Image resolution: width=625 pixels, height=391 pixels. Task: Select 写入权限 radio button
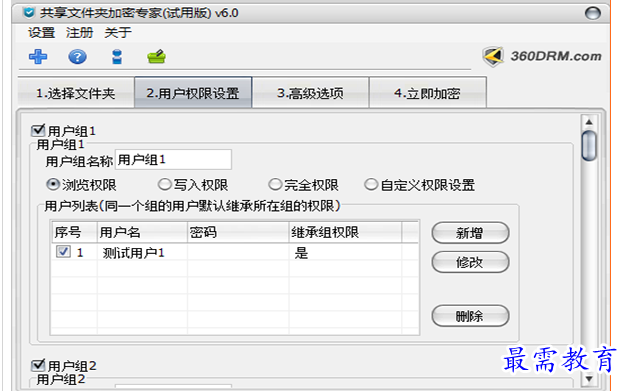tap(164, 185)
